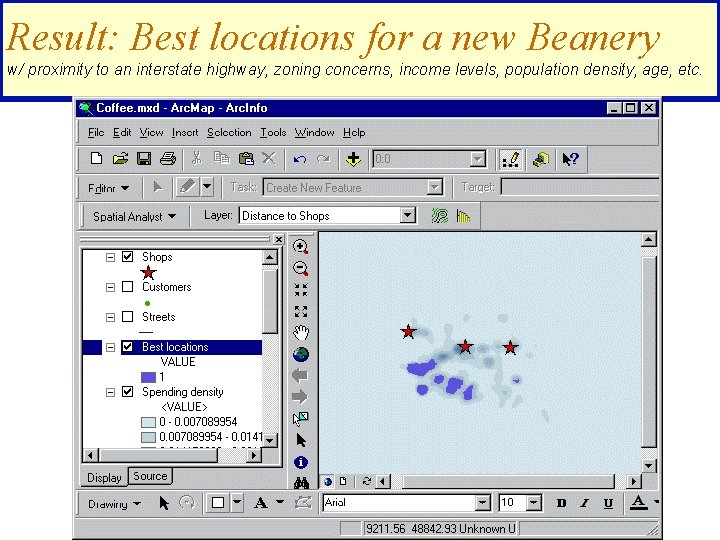Select the Pan hand tool

pyautogui.click(x=301, y=332)
